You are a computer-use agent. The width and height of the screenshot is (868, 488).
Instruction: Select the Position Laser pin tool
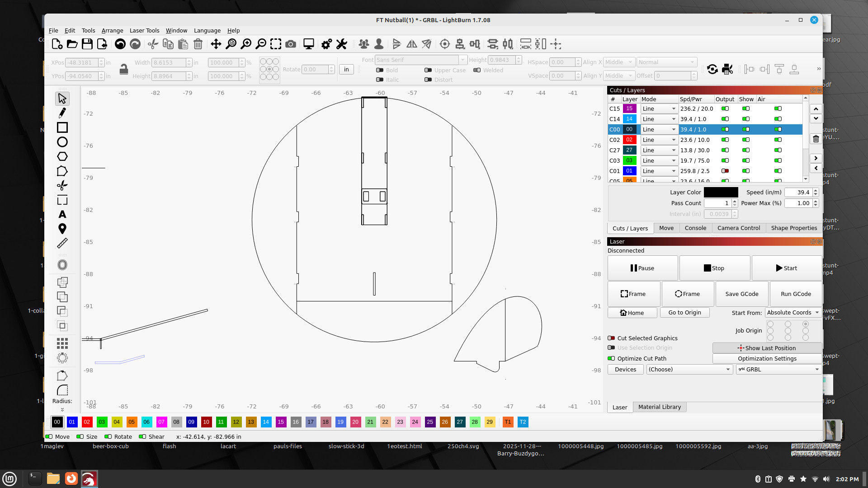62,229
